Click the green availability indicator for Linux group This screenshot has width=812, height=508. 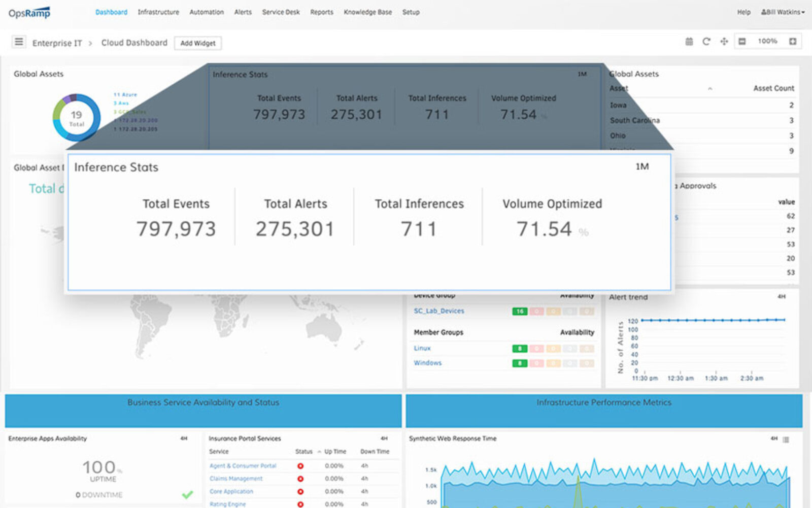coord(519,348)
